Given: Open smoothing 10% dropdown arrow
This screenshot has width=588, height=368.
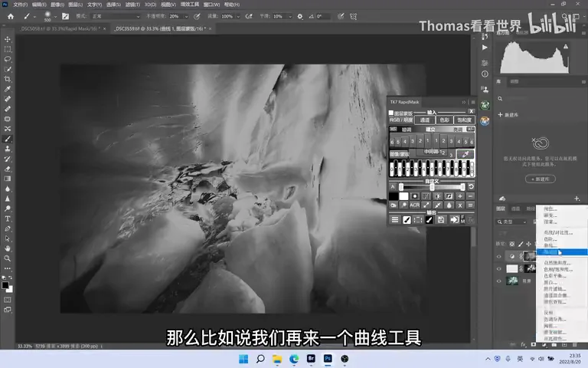Looking at the screenshot, I should [x=290, y=17].
